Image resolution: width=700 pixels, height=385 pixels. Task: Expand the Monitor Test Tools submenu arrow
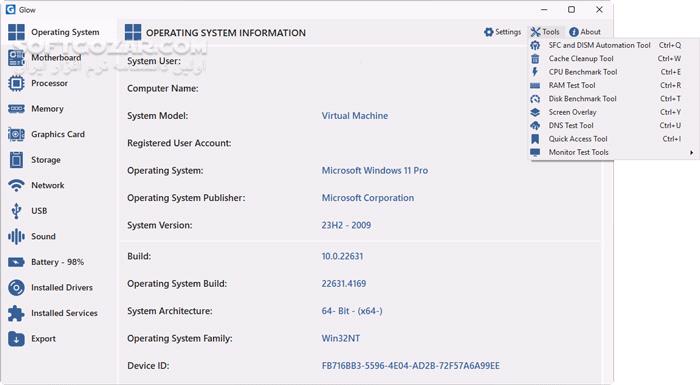pyautogui.click(x=691, y=152)
